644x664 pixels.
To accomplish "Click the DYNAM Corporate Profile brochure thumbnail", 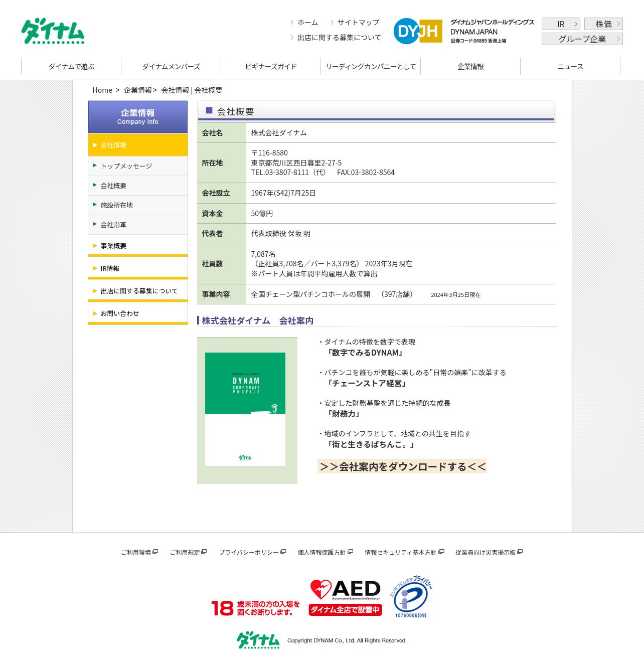I will point(245,409).
